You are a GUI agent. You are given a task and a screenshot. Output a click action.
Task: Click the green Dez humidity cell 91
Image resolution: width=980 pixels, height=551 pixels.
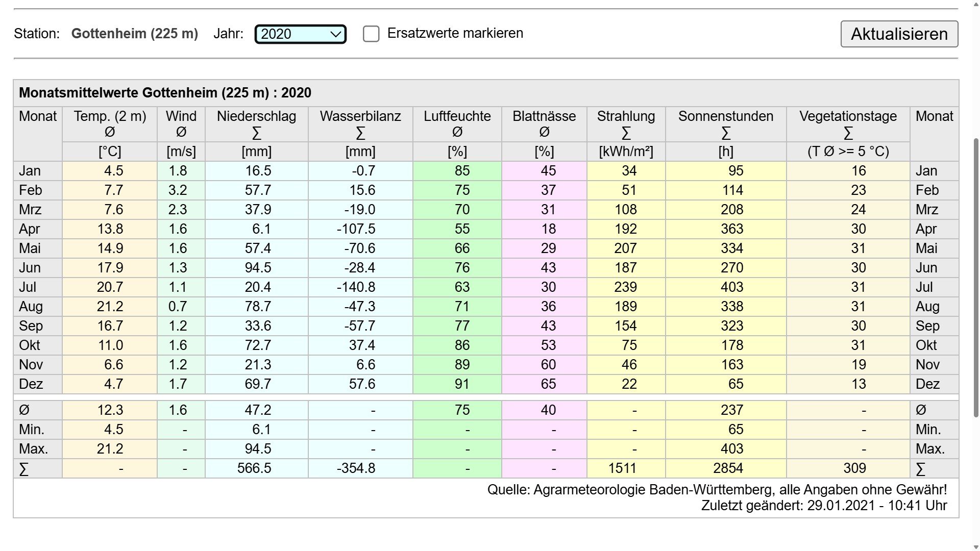tap(461, 384)
